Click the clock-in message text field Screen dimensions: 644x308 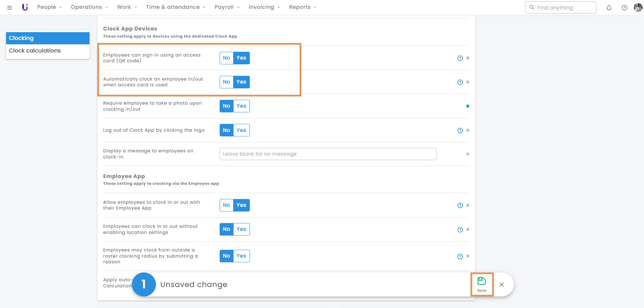tap(327, 154)
